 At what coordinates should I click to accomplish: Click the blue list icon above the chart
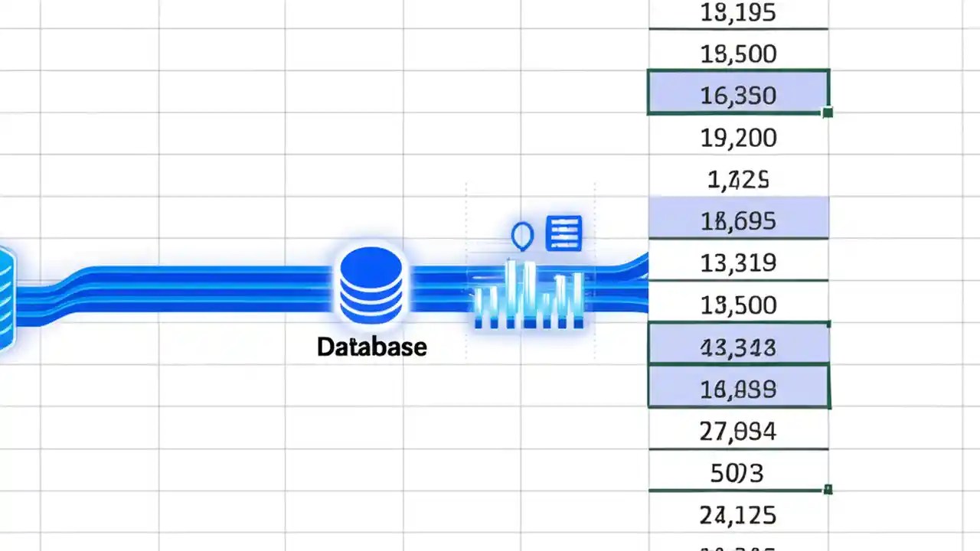click(x=563, y=233)
